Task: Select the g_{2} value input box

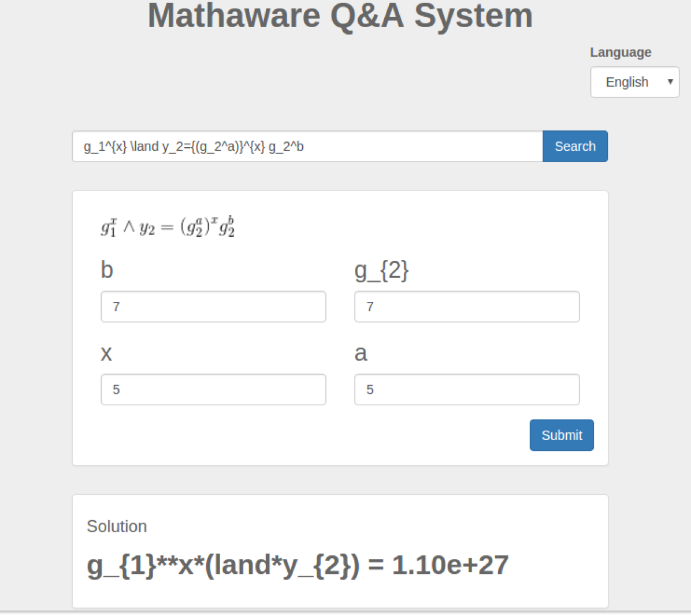Action: [467, 307]
